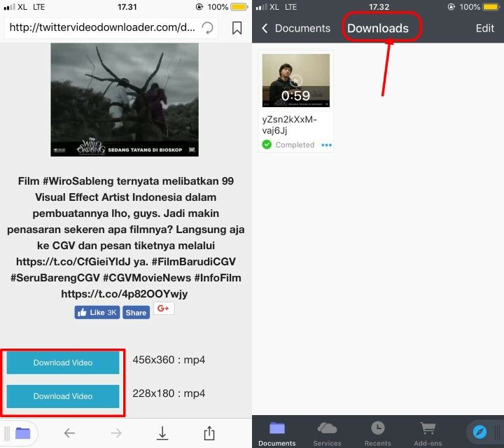
Task: Tap the Downloads title in header
Action: point(378,28)
